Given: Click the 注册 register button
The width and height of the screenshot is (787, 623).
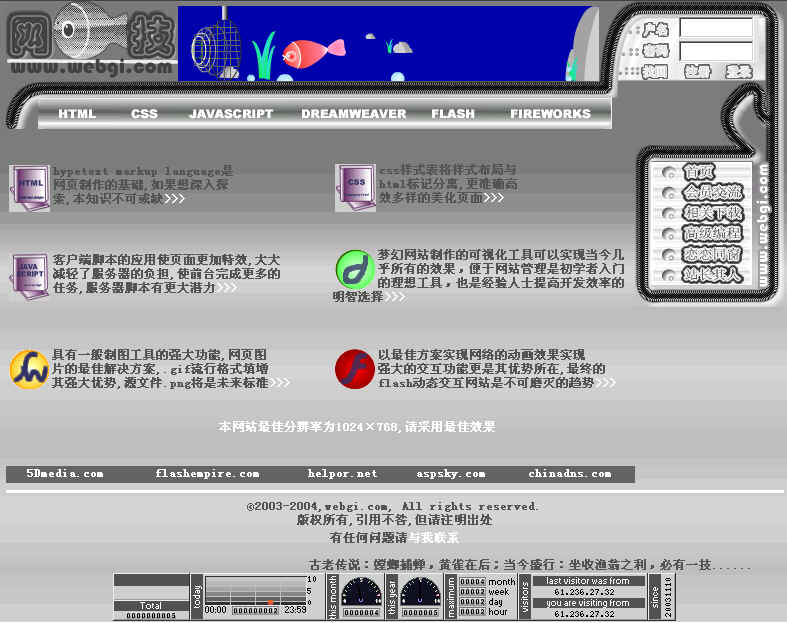Looking at the screenshot, I should (x=698, y=72).
